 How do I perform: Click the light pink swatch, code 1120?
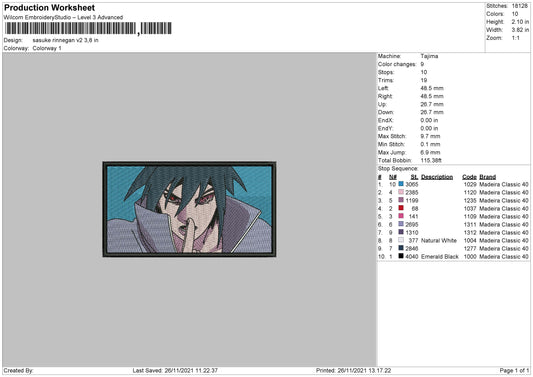pyautogui.click(x=401, y=192)
